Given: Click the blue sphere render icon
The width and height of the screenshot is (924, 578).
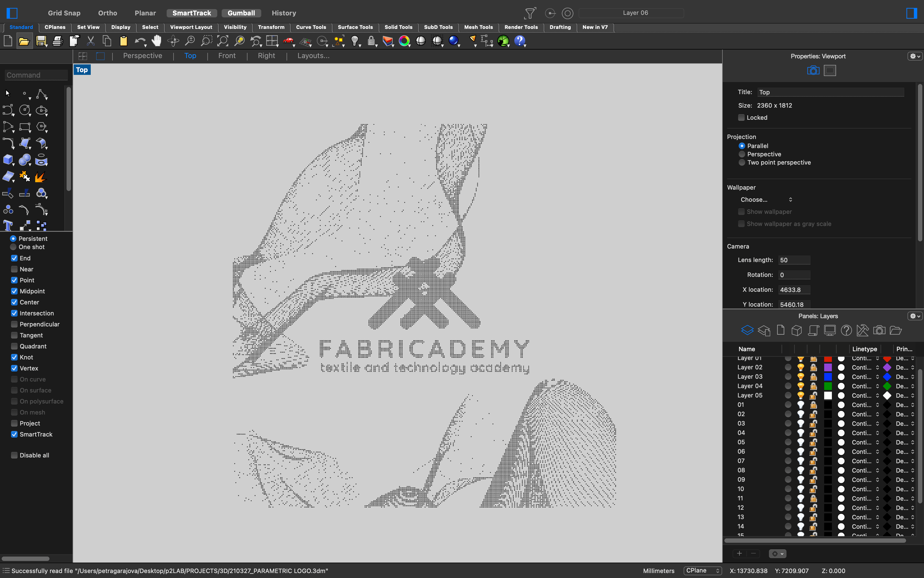Looking at the screenshot, I should pos(453,41).
